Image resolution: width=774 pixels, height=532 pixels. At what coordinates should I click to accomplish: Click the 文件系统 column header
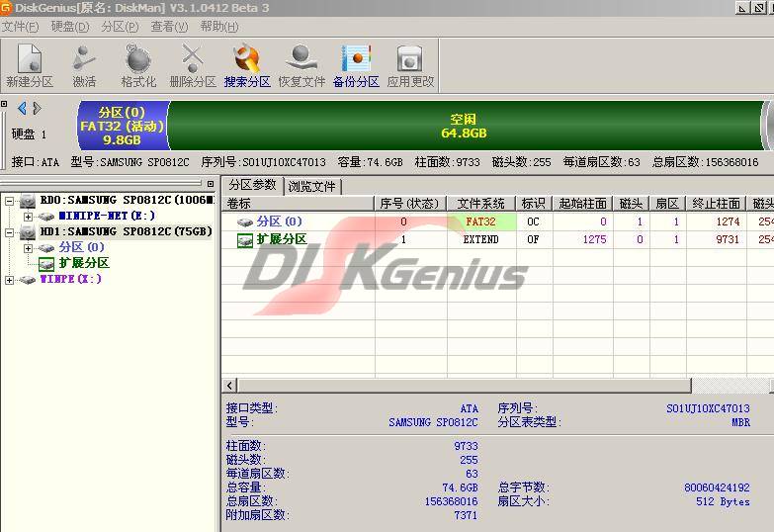481,204
